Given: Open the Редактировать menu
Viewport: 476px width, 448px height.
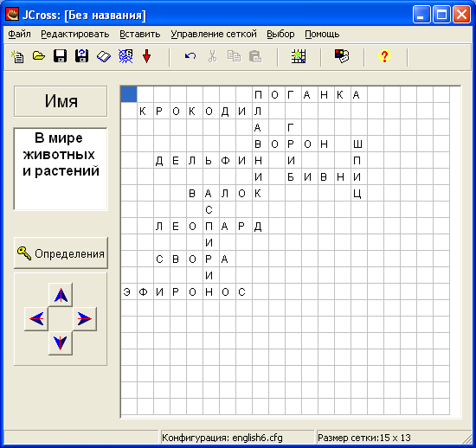Looking at the screenshot, I should coord(75,34).
